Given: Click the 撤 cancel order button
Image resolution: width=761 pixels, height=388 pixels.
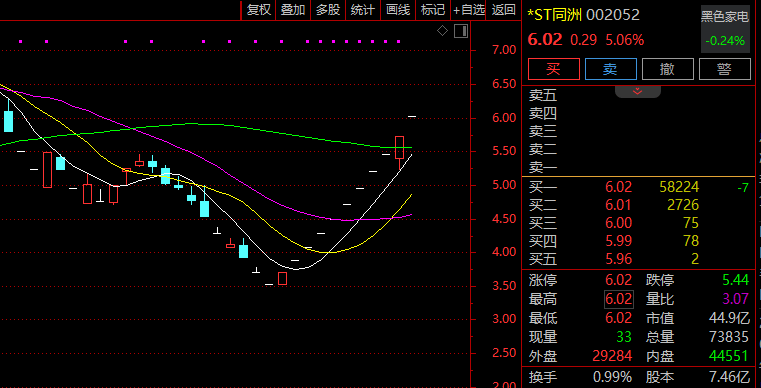Looking at the screenshot, I should click(x=667, y=69).
